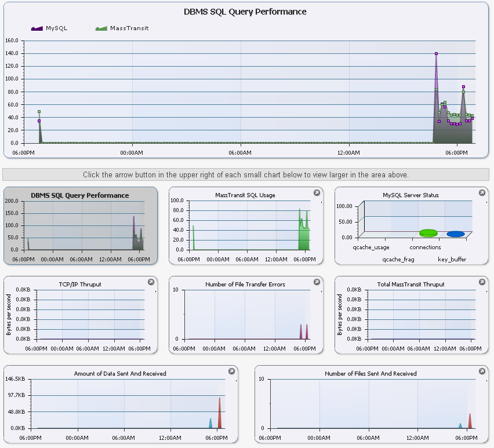Click the blue key_buffer disc in MySQL Server Status

point(456,234)
